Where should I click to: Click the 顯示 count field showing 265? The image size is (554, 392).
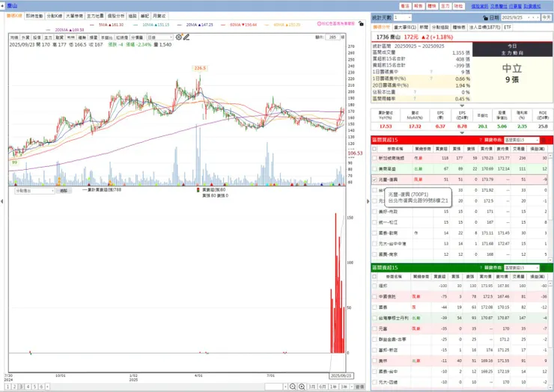point(332,37)
